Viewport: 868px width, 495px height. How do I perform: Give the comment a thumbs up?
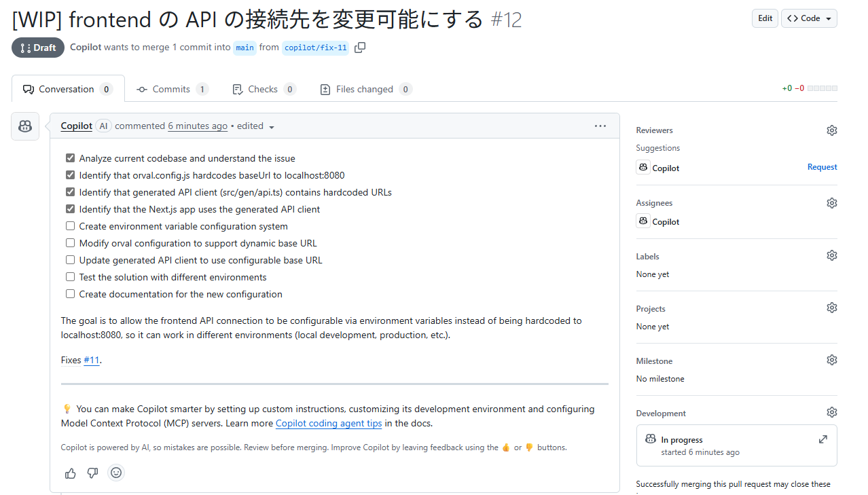coord(71,473)
